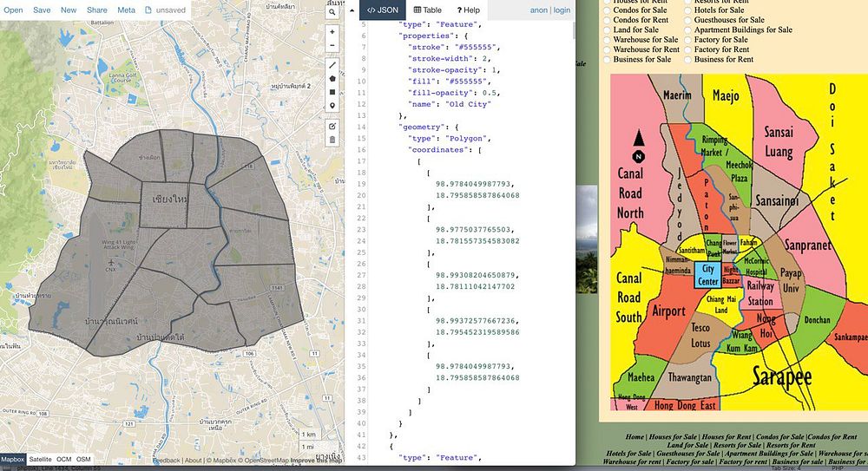This screenshot has height=471, width=868.
Task: Switch to the JSON tab
Action: coord(383,10)
